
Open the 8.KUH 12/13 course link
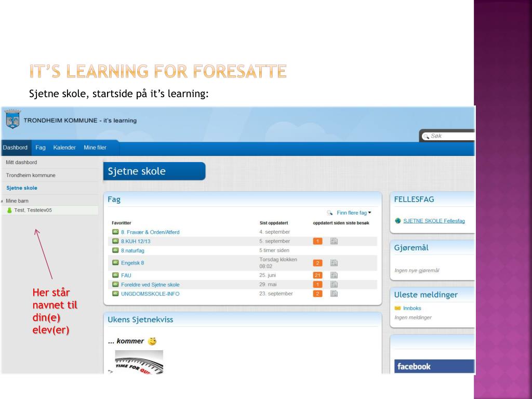point(136,241)
